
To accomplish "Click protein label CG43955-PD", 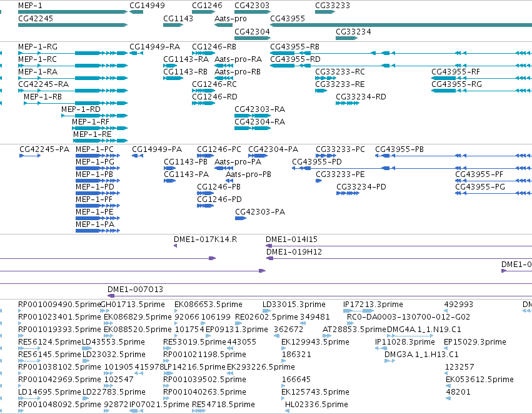I will point(317,162).
